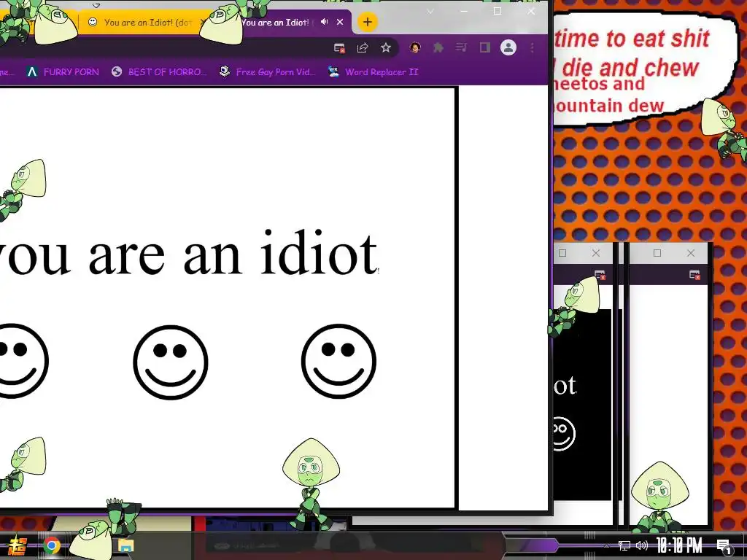The image size is (747, 560).
Task: Maximize the small popup window with black page
Action: point(562,253)
